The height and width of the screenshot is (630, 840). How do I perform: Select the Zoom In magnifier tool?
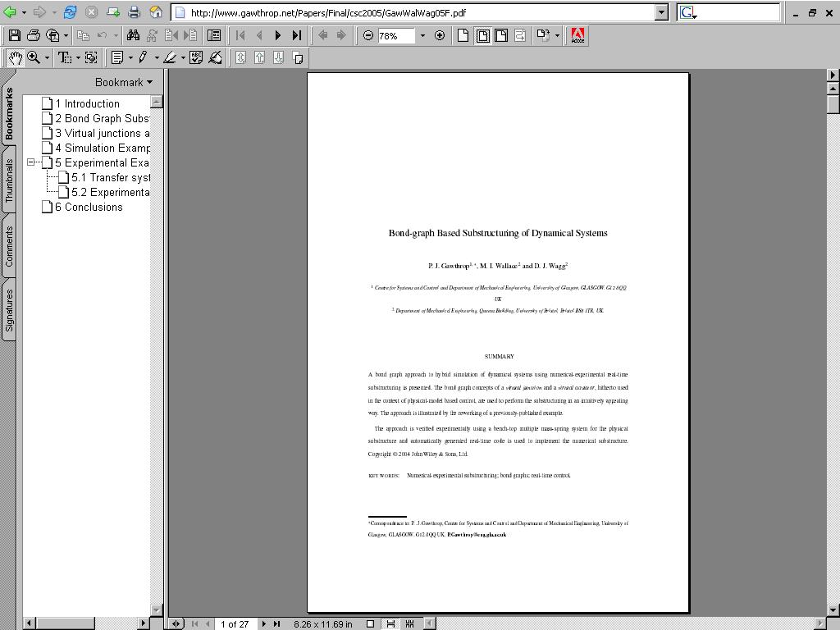[x=34, y=57]
